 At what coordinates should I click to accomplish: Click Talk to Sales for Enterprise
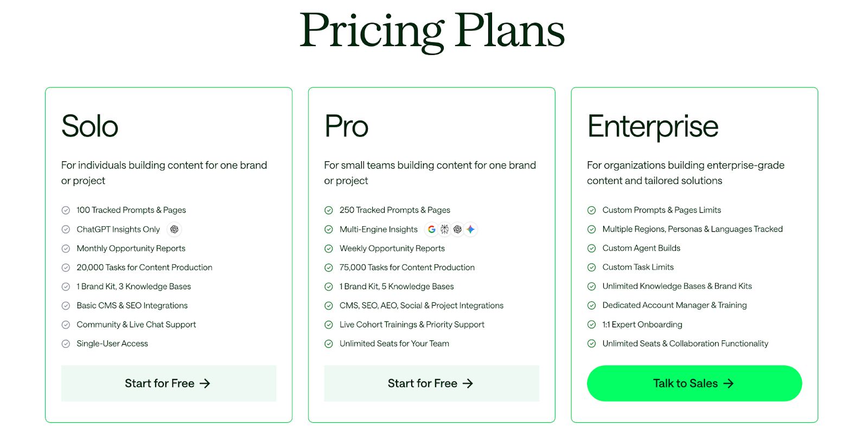(x=694, y=383)
